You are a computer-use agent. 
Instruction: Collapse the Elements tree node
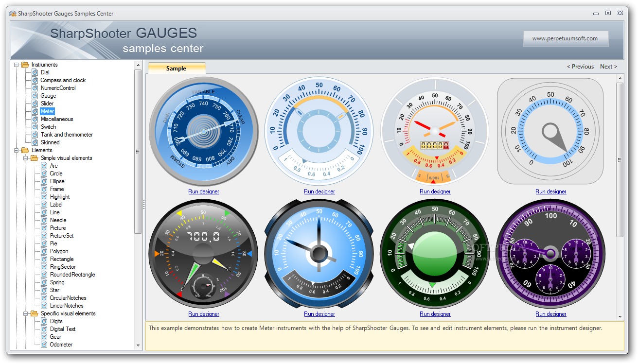click(16, 150)
